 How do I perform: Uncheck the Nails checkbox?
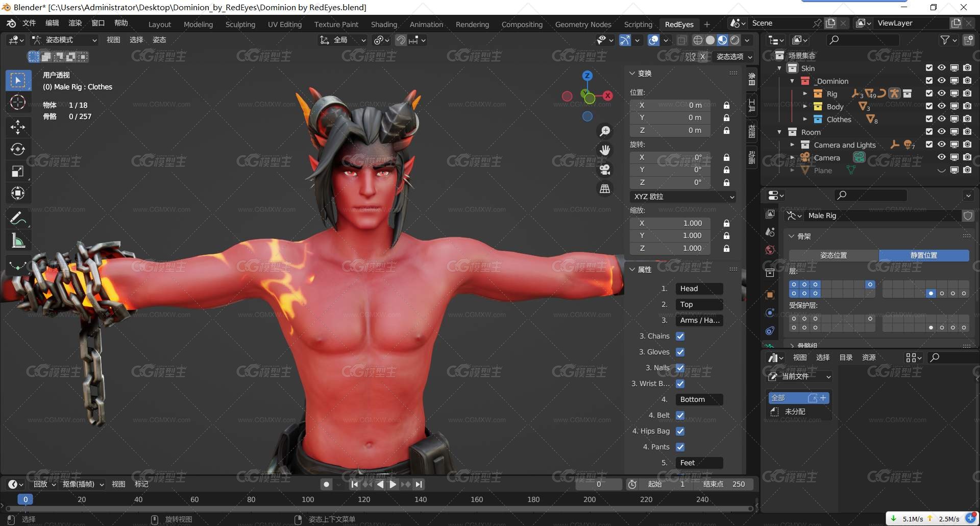pos(680,368)
